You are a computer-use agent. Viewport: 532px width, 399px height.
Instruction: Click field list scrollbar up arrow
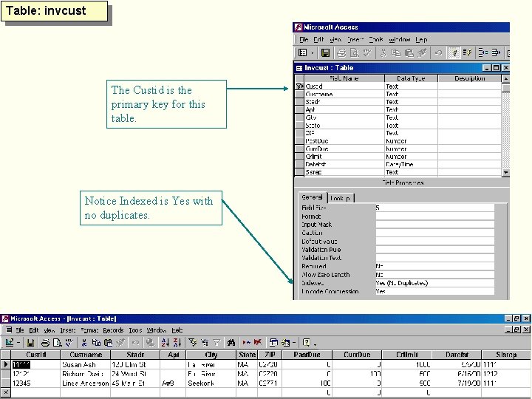pos(505,79)
